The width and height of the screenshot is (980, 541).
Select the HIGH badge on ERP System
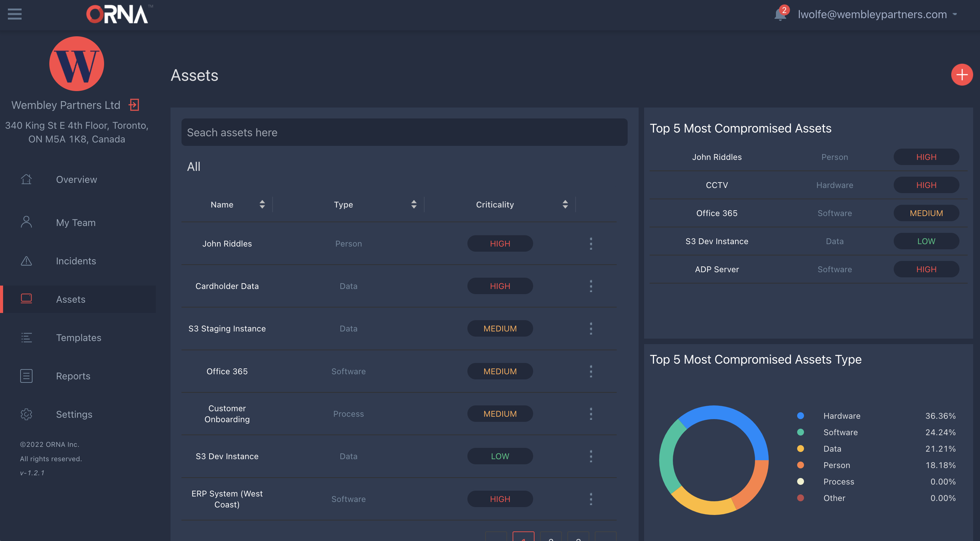tap(500, 499)
